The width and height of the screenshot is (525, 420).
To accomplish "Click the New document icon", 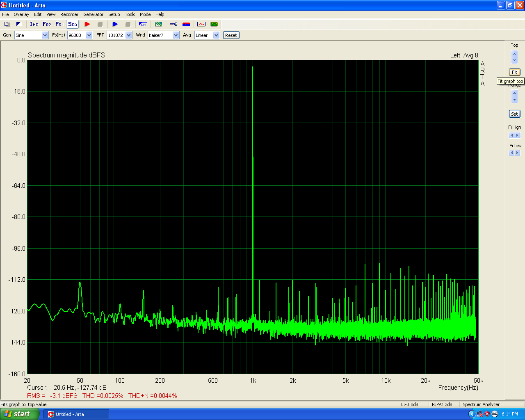I will [7, 24].
